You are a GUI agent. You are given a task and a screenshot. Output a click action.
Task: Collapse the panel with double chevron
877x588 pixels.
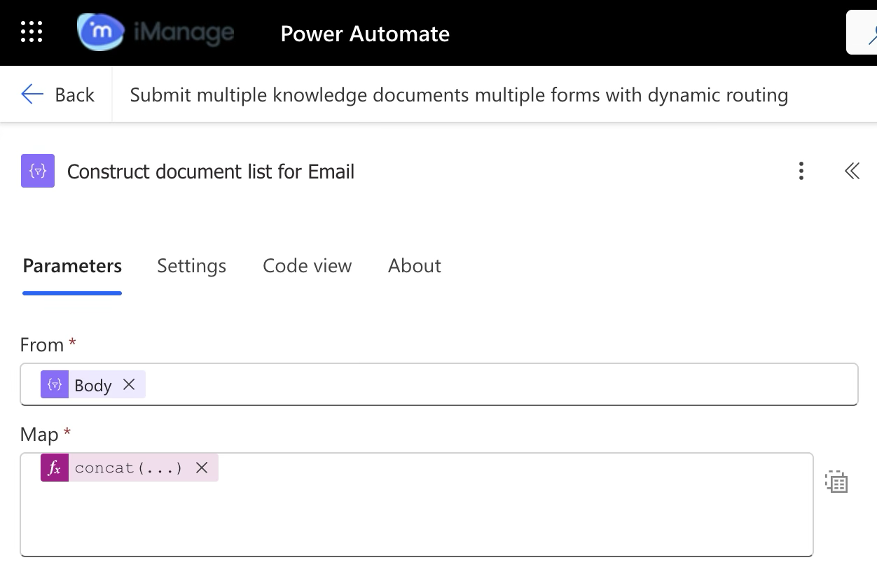click(852, 171)
